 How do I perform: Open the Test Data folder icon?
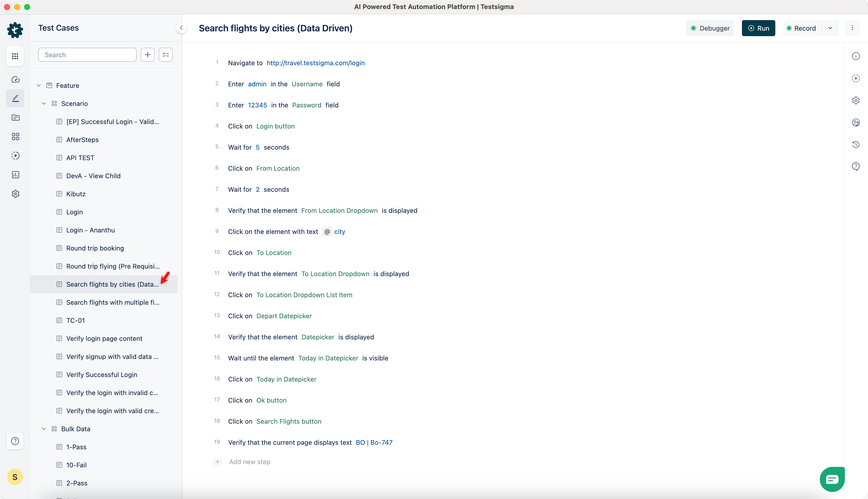pyautogui.click(x=15, y=117)
